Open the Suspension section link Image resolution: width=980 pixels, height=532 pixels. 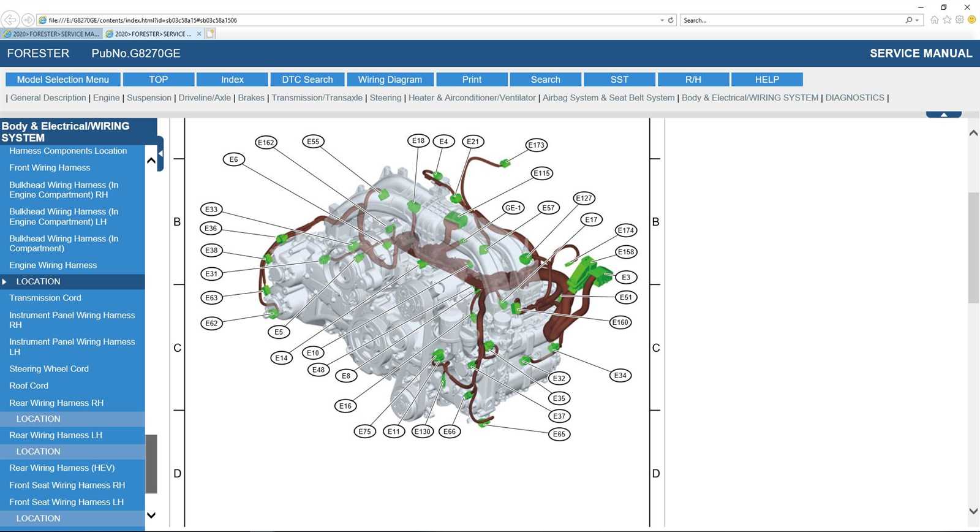(149, 98)
